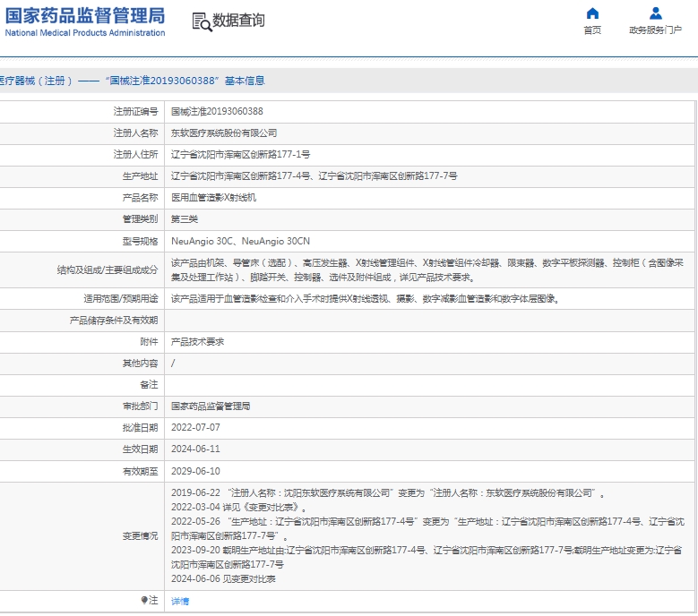This screenshot has height=616, width=698.
Task: Click expiry date 2029-06-10
Action: tap(195, 471)
